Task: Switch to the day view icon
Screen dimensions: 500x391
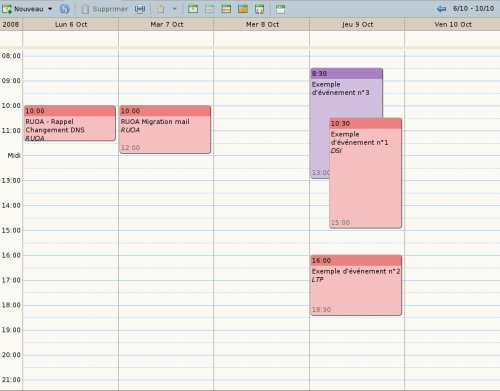Action: coord(193,9)
